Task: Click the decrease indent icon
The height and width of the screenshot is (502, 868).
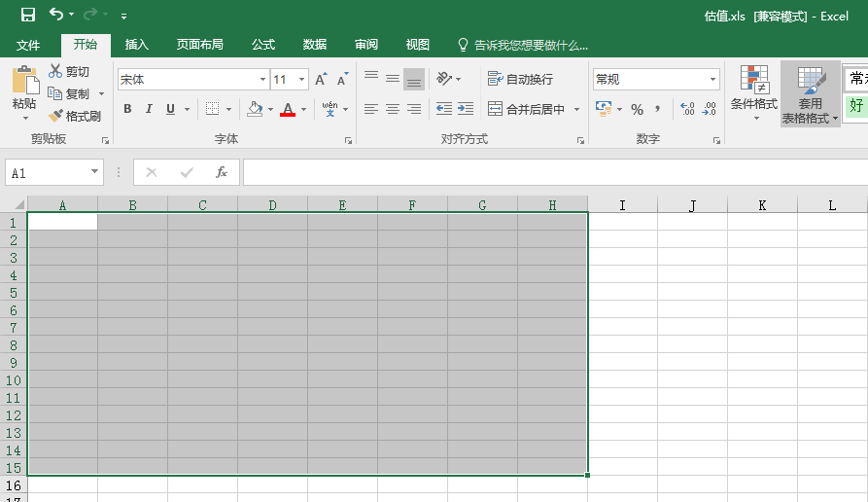Action: click(x=444, y=109)
